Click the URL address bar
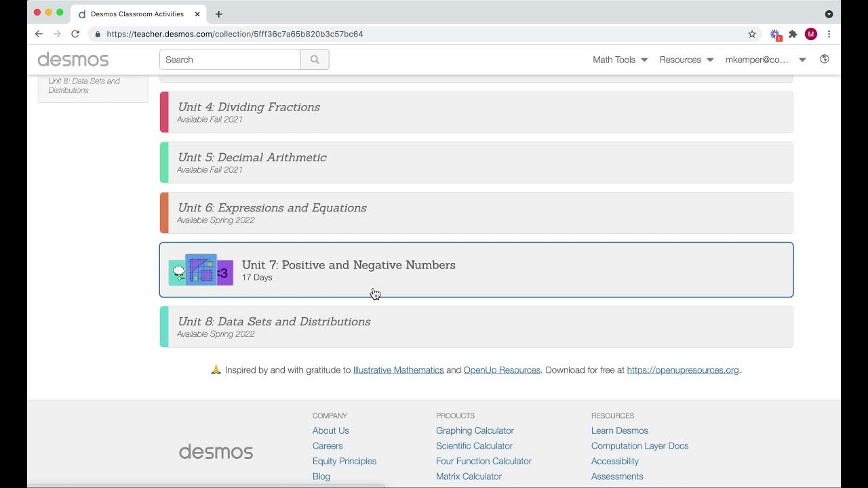 coord(420,34)
